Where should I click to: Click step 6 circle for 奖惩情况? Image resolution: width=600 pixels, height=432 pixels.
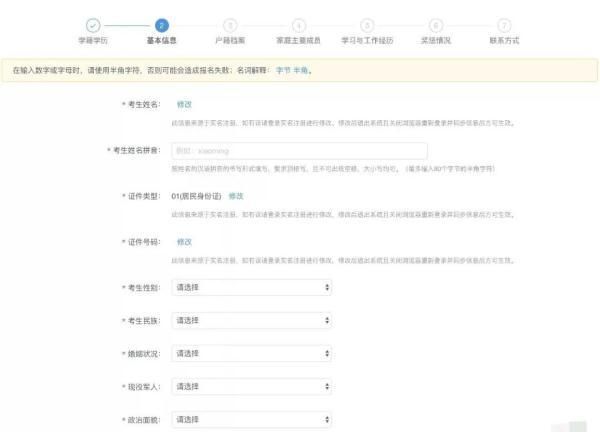click(435, 25)
